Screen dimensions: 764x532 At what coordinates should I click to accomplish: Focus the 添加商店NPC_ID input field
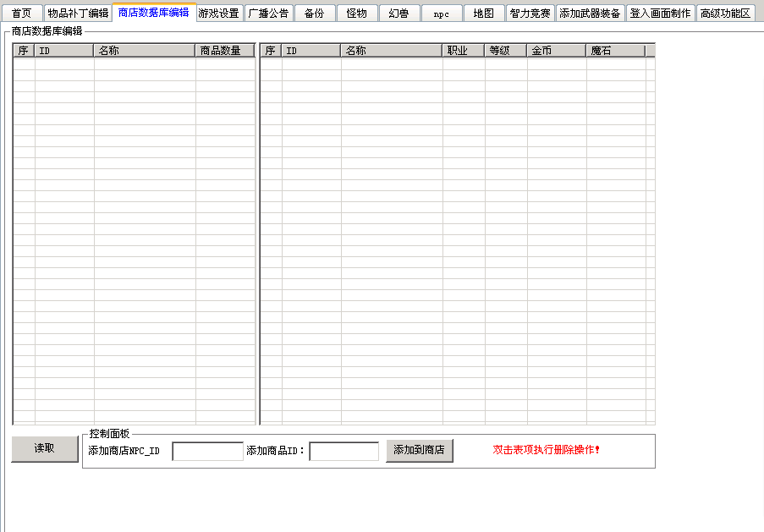tap(207, 451)
